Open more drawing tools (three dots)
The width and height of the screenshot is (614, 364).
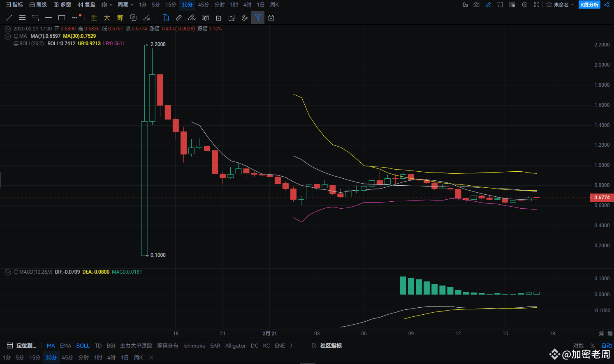click(x=75, y=18)
